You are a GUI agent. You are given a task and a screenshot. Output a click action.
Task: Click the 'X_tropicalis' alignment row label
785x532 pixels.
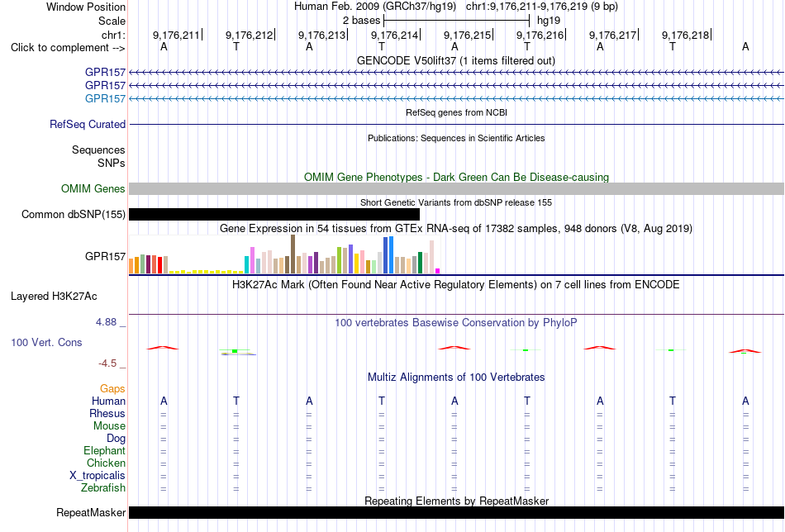click(x=98, y=476)
